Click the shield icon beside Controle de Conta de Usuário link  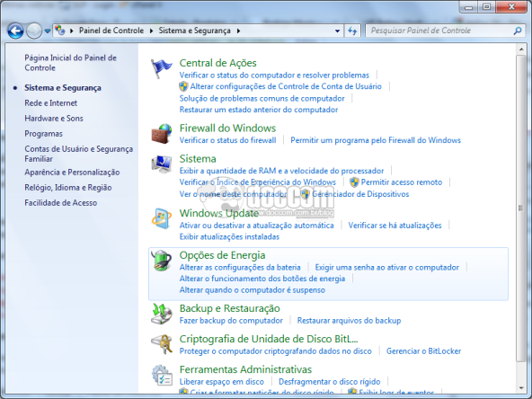coord(183,86)
